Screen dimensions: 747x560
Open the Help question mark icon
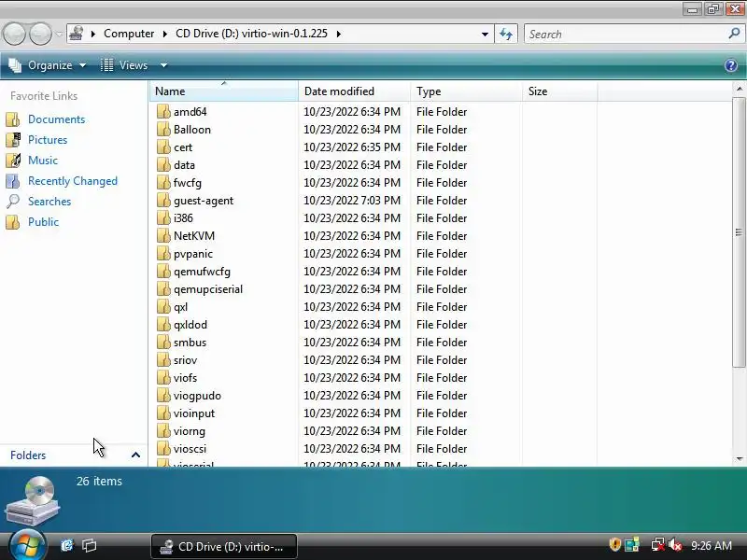731,65
